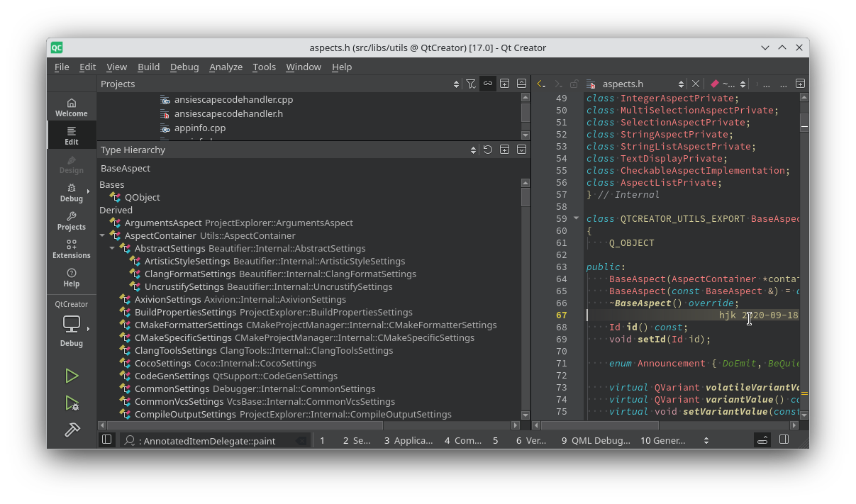
Task: Switch to Debug mode in the sidebar
Action: (72, 192)
